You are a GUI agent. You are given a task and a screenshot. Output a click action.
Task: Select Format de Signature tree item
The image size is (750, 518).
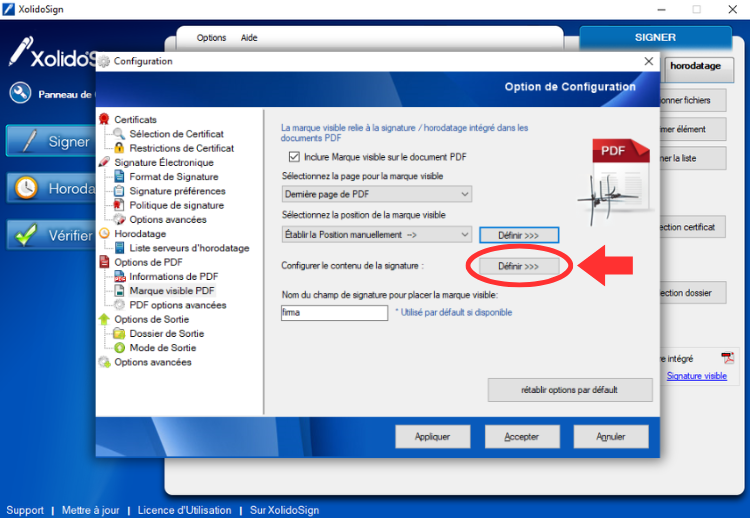click(174, 176)
